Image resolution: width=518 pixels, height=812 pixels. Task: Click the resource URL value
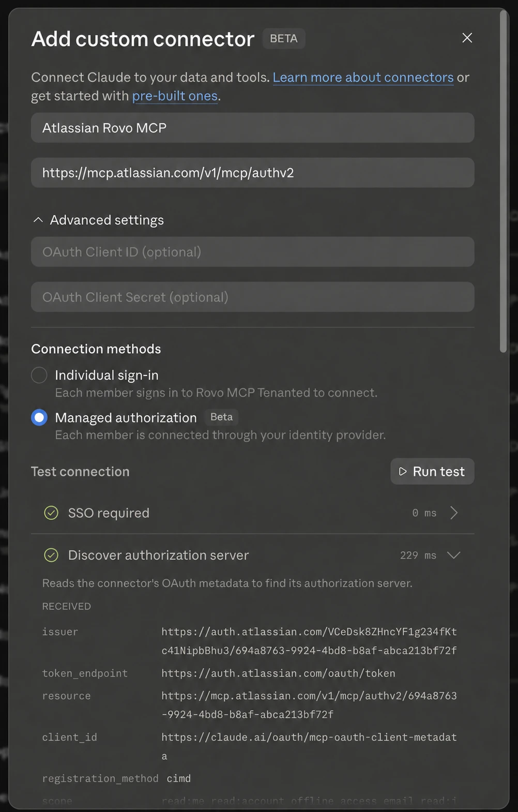[309, 705]
